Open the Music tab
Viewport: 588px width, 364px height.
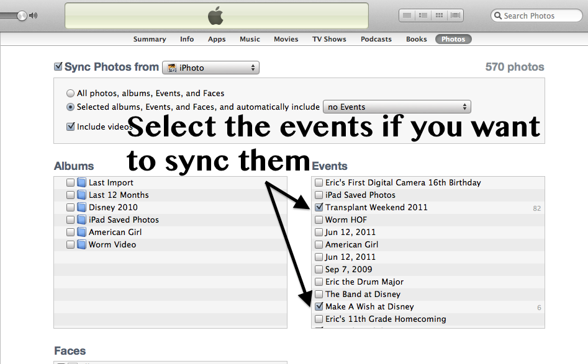click(250, 39)
